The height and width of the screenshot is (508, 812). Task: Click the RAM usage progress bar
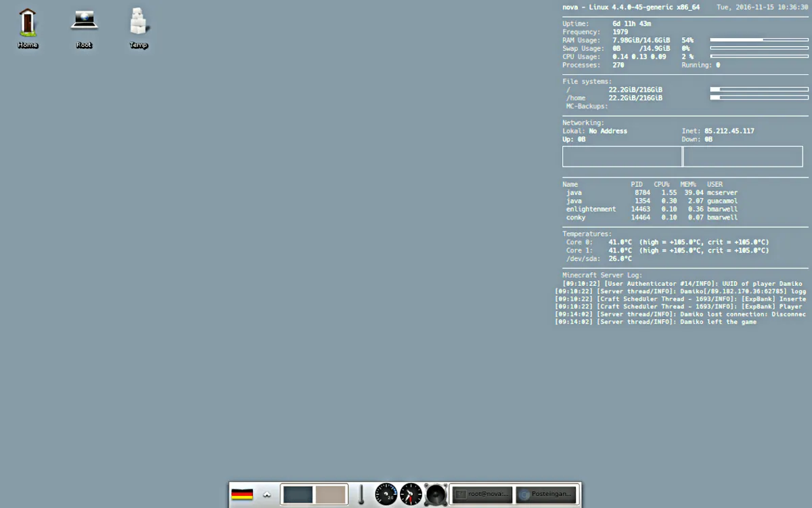coord(759,40)
